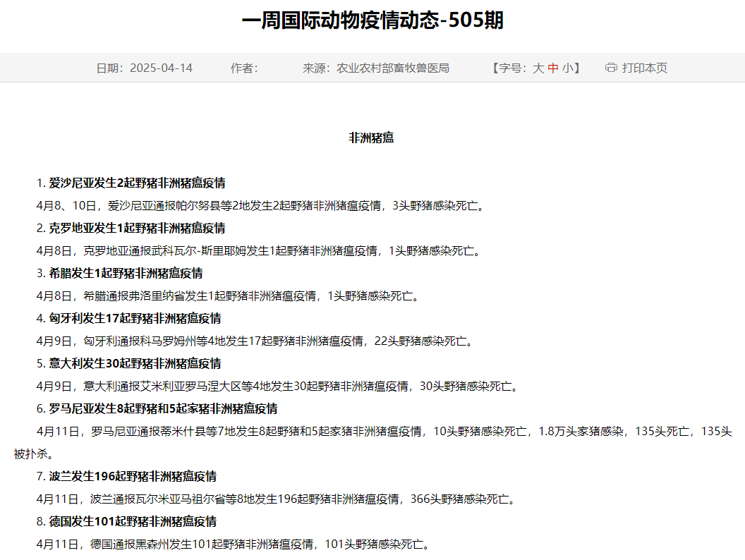Viewport: 745px width, 560px height.
Task: Click the paragraph about 帕尔努县
Action: [260, 206]
